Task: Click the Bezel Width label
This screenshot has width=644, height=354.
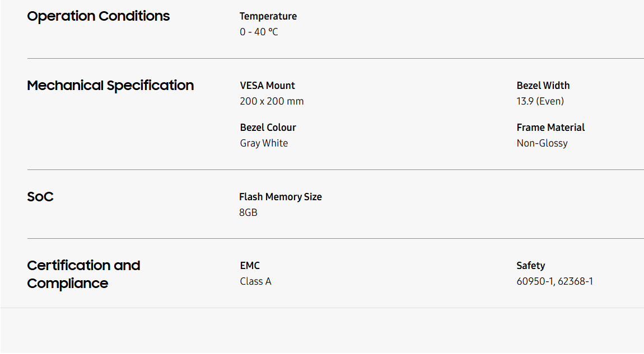Action: click(x=543, y=86)
